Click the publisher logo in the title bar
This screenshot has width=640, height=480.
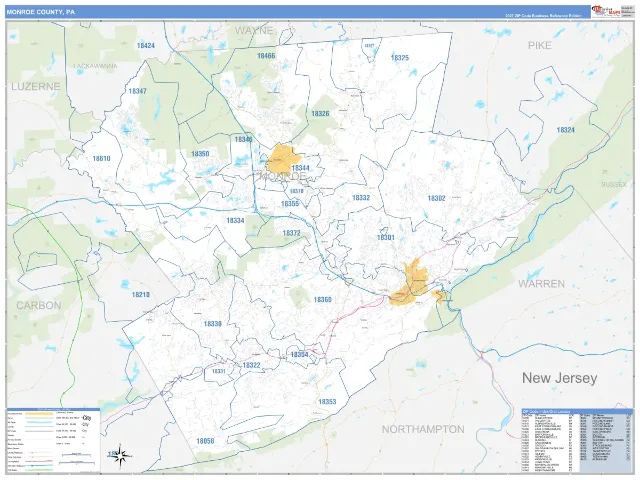(x=605, y=11)
